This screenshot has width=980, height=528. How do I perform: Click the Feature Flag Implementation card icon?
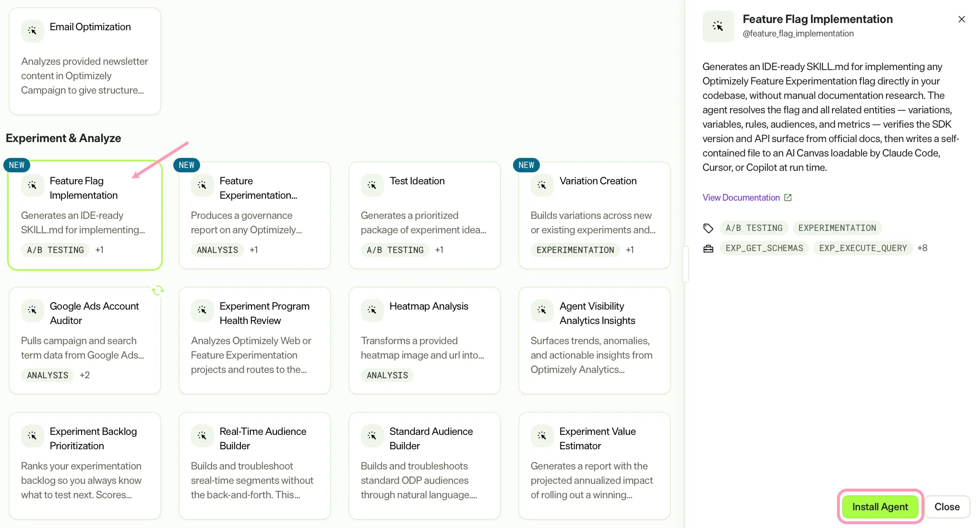pyautogui.click(x=32, y=185)
